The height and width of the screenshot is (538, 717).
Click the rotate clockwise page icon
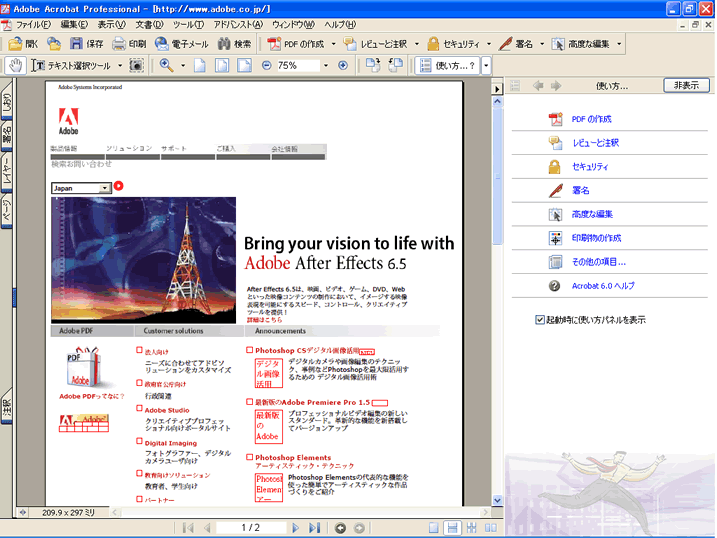[373, 65]
